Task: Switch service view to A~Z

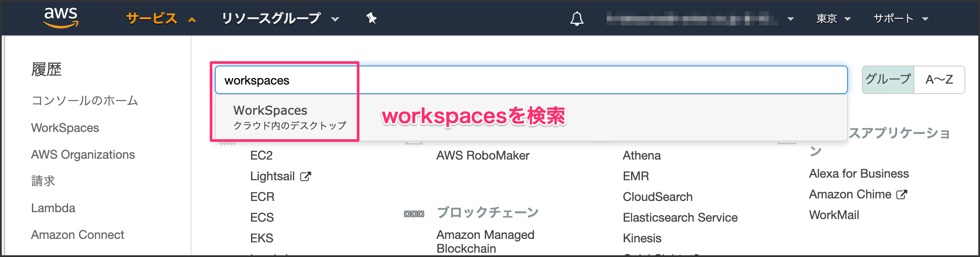Action: click(939, 79)
